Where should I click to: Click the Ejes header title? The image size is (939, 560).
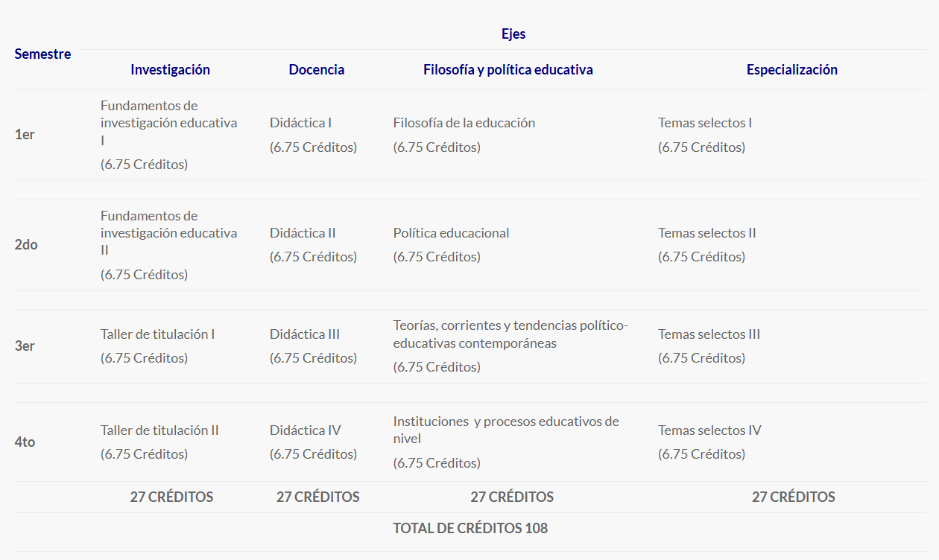[x=513, y=34]
